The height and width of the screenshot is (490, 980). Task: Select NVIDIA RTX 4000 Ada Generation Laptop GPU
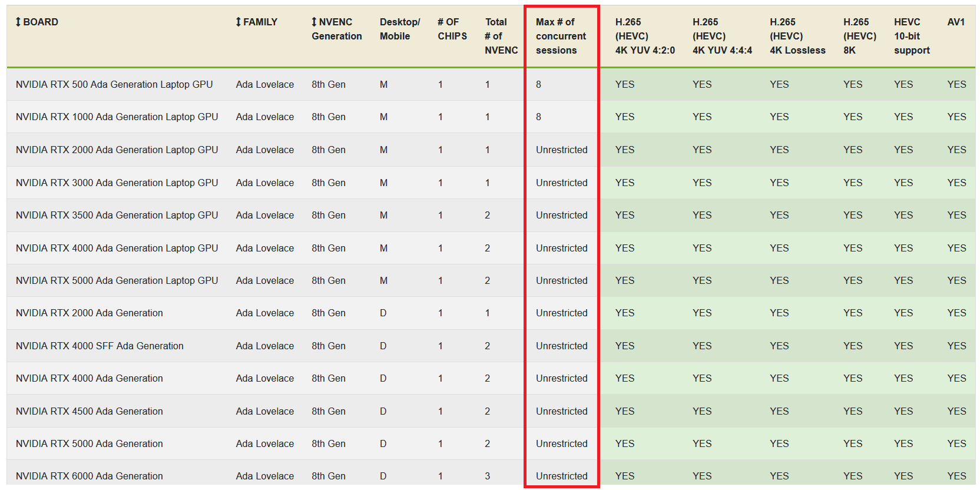[x=117, y=248]
